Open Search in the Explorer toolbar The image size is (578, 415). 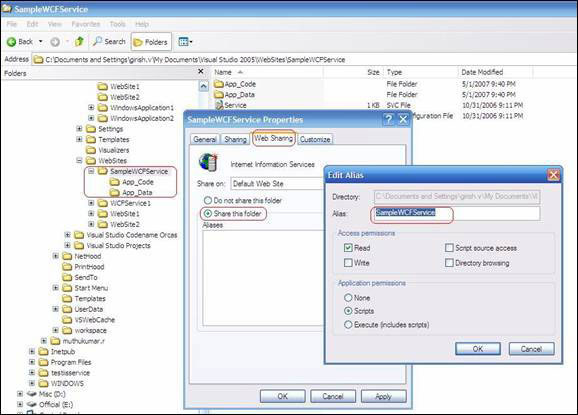pos(109,42)
